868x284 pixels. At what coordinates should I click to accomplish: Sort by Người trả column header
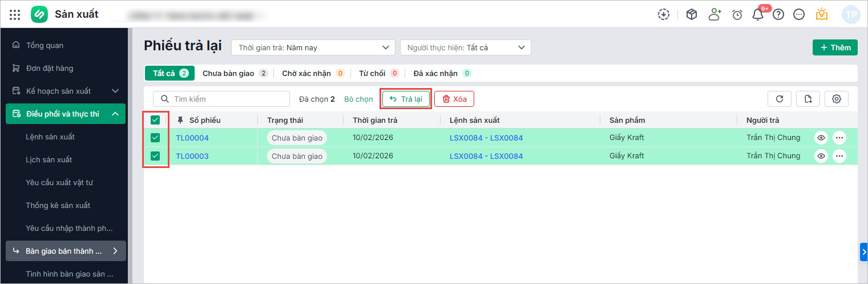(763, 120)
